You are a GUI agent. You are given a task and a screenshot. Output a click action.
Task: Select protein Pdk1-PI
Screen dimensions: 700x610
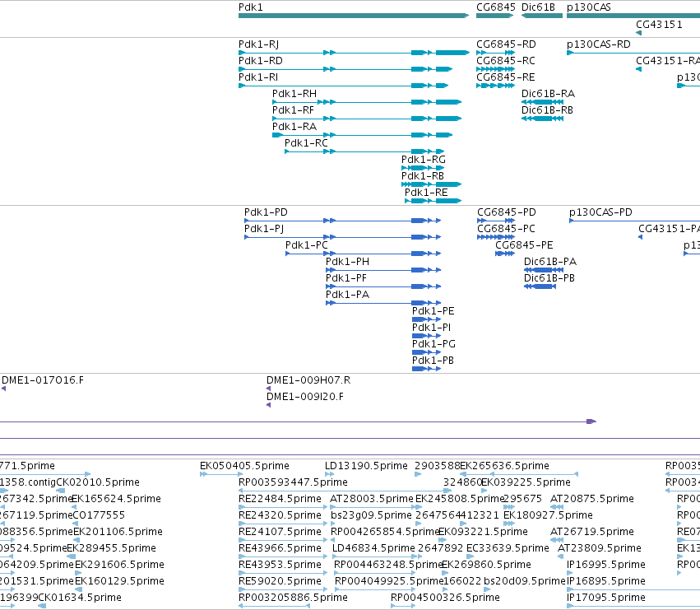tap(426, 336)
